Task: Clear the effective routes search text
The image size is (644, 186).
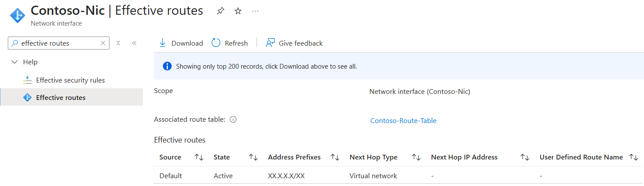Action: [103, 43]
